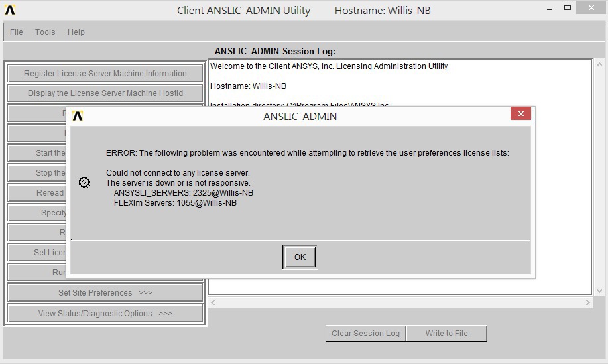The width and height of the screenshot is (608, 364).
Task: Expand Set Site Preferences options
Action: (x=105, y=292)
